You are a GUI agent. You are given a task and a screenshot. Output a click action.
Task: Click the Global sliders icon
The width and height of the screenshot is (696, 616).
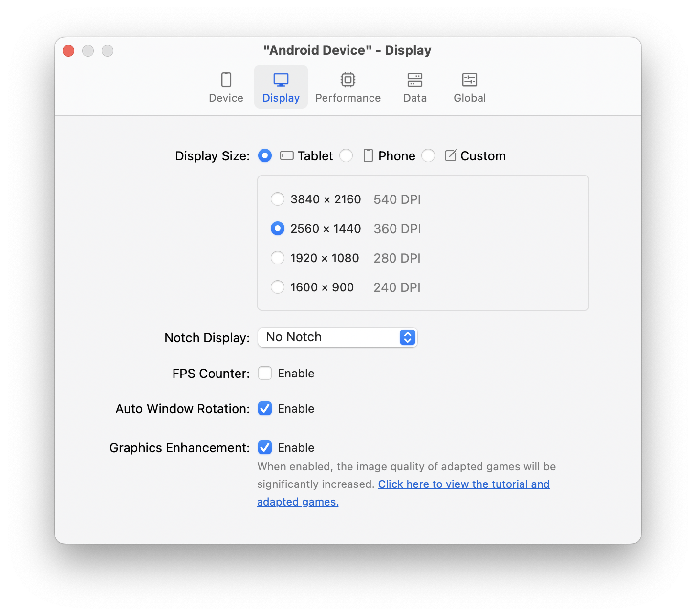coord(469,80)
